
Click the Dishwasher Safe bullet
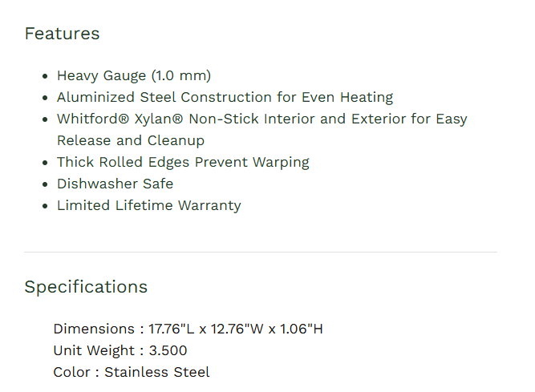pyautogui.click(x=115, y=184)
